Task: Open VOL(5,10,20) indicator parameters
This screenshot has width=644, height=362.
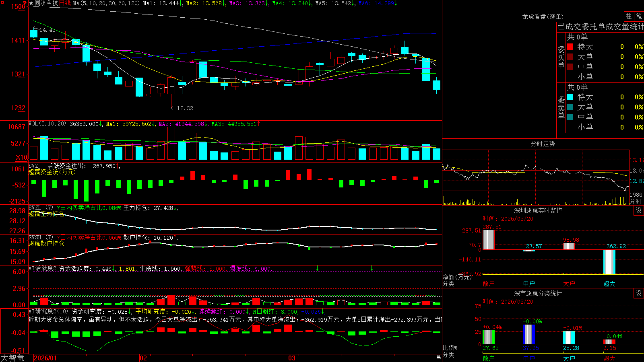Action: pos(47,123)
